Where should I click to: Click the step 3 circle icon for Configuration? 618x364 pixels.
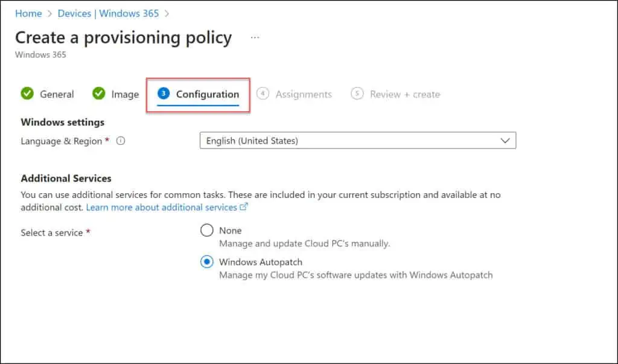164,94
